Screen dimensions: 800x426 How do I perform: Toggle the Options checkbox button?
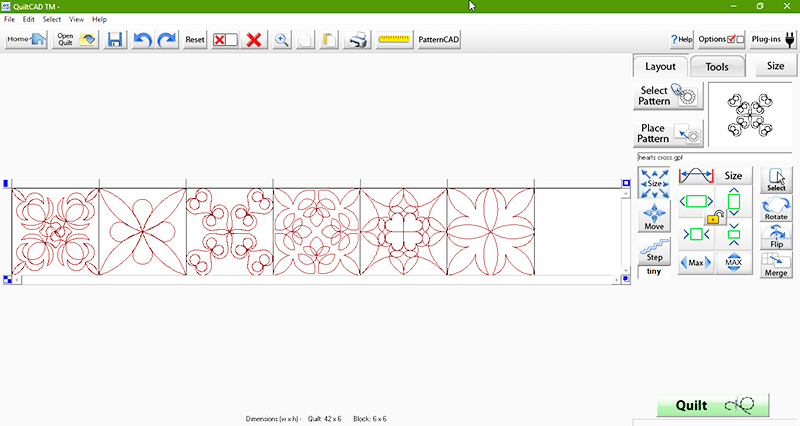pos(722,39)
